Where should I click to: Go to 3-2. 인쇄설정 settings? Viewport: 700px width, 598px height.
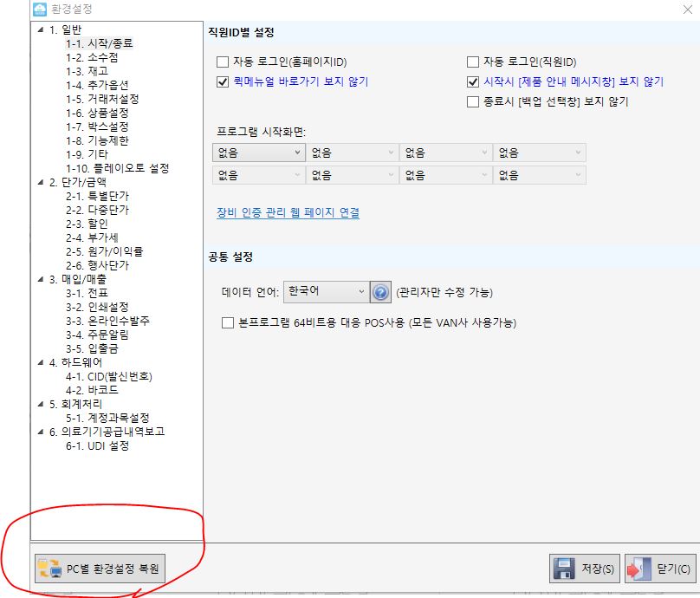pos(97,308)
